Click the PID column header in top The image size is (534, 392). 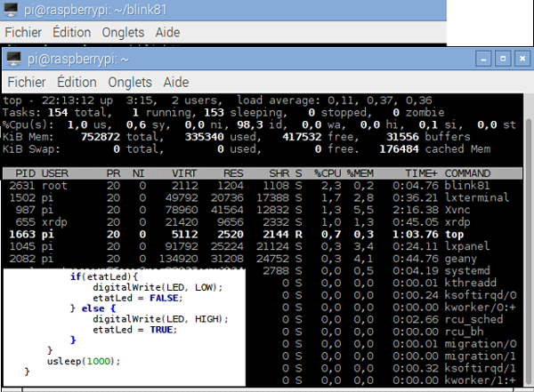(25, 173)
